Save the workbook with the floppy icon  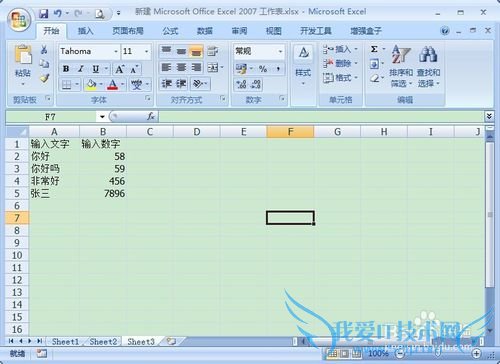(44, 13)
